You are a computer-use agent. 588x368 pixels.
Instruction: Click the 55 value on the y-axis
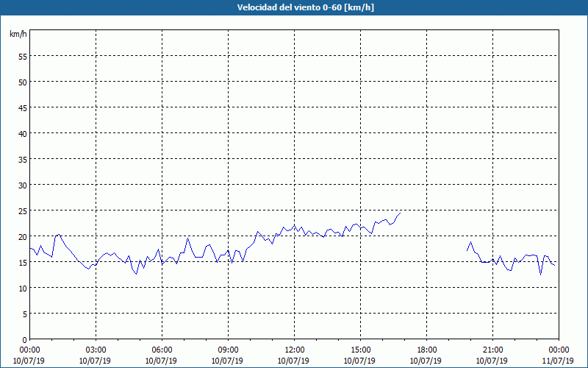(23, 57)
